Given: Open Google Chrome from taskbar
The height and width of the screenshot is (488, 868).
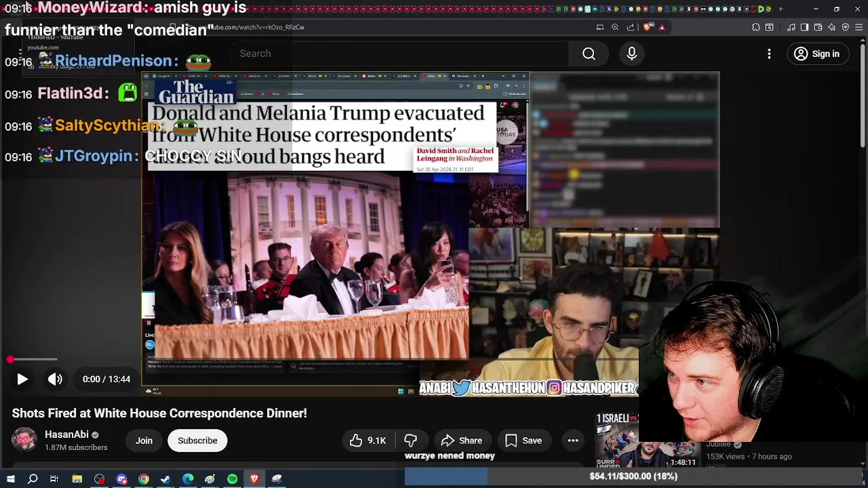Looking at the screenshot, I should (x=144, y=479).
